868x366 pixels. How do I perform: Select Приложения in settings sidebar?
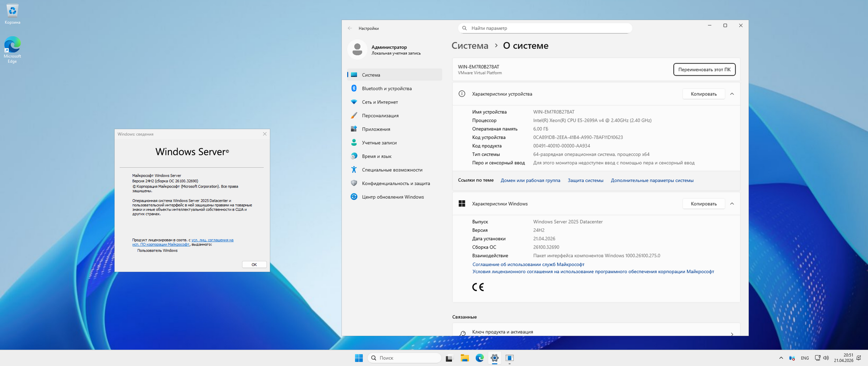[376, 129]
